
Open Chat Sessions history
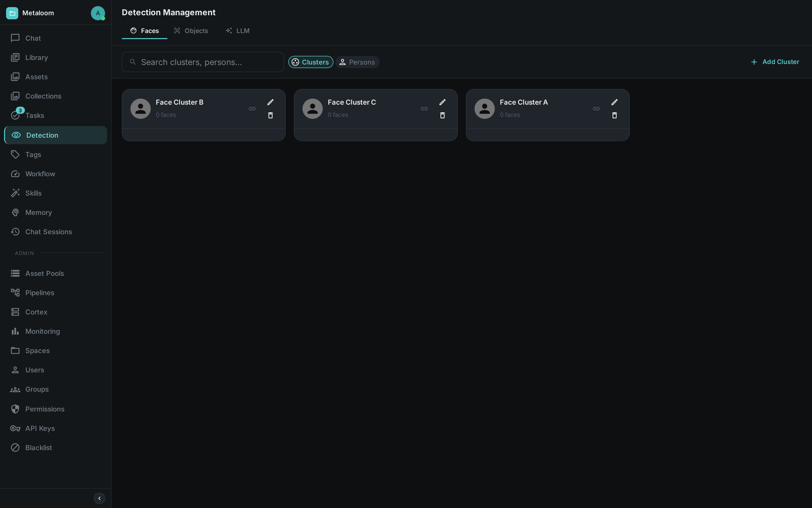coord(55,232)
